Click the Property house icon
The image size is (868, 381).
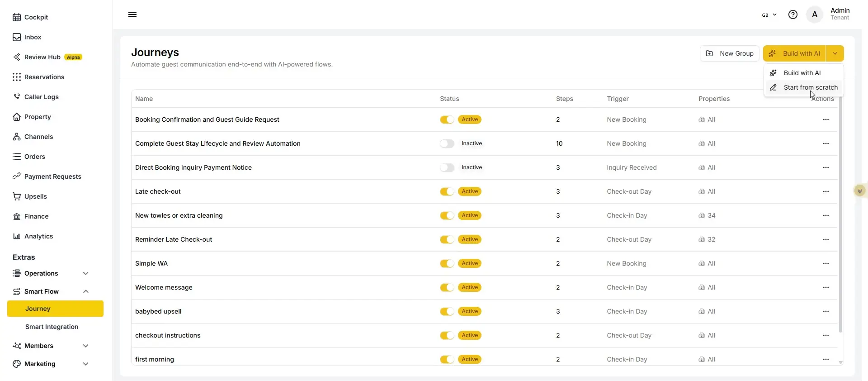[x=17, y=117]
